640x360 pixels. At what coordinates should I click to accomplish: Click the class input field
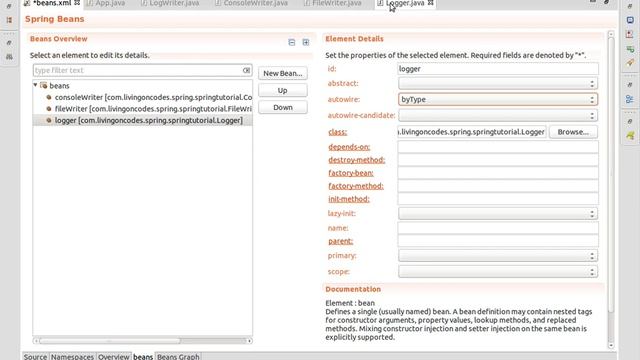tap(472, 132)
